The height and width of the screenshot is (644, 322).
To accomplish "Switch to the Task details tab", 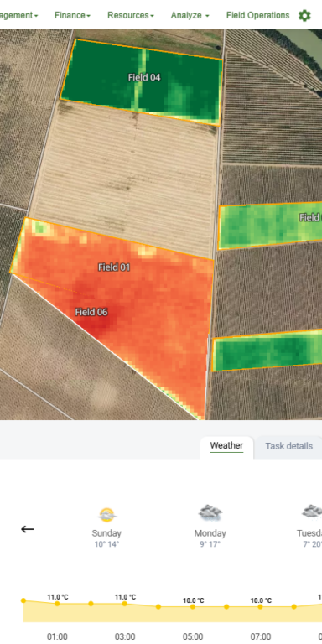I will point(288,446).
